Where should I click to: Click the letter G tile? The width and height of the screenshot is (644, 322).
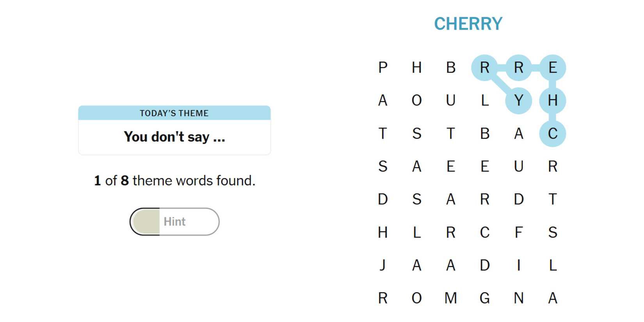[485, 298]
